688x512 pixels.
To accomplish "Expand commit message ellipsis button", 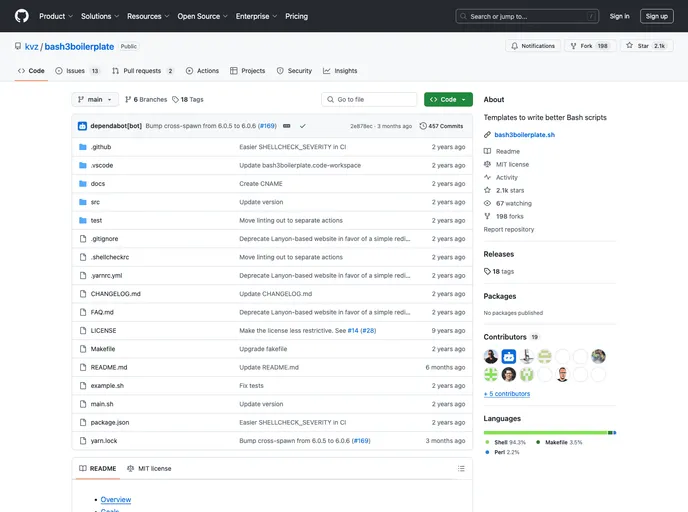I will pyautogui.click(x=287, y=126).
